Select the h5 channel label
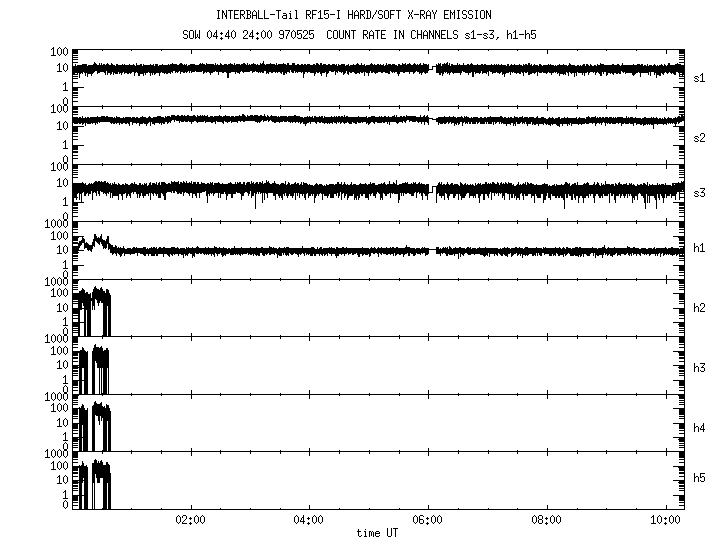 (700, 479)
